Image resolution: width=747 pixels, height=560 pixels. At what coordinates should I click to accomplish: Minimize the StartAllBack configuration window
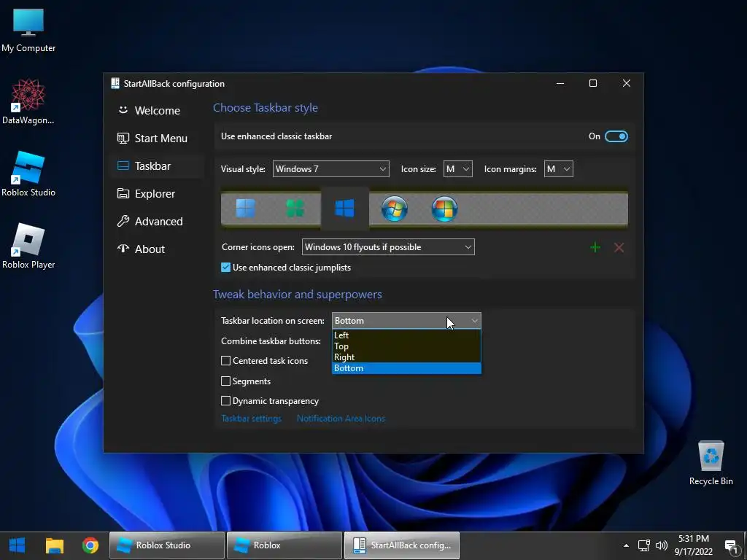point(560,83)
